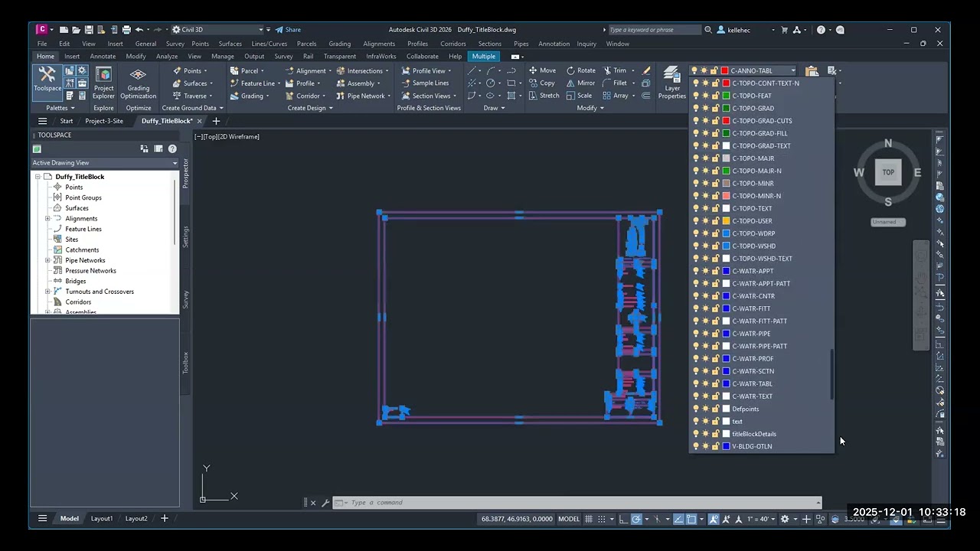Image resolution: width=980 pixels, height=551 pixels.
Task: Toggle lightbulb on C-WATR-PIPE layer
Action: pyautogui.click(x=696, y=334)
